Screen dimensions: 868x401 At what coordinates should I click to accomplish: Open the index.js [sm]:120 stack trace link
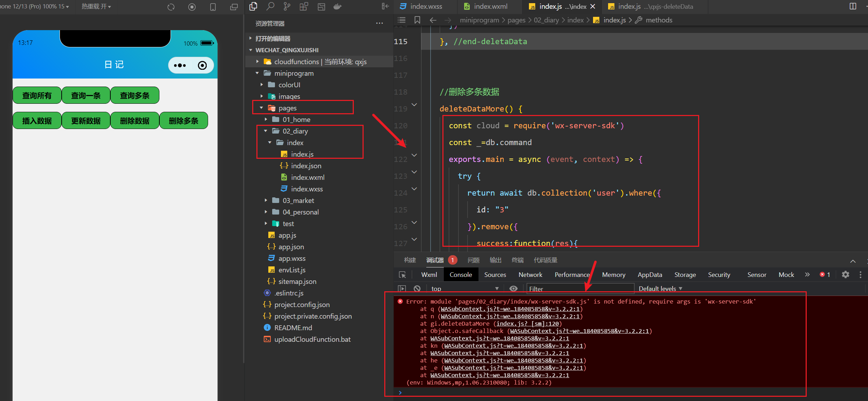point(527,324)
